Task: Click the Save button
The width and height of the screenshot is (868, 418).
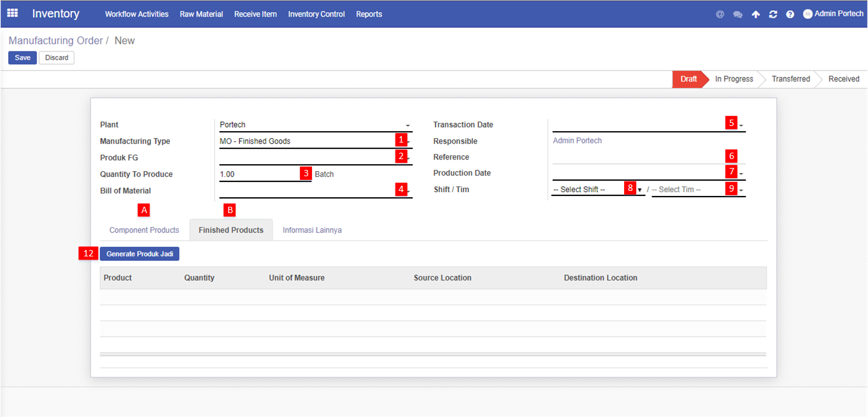Action: coord(22,58)
